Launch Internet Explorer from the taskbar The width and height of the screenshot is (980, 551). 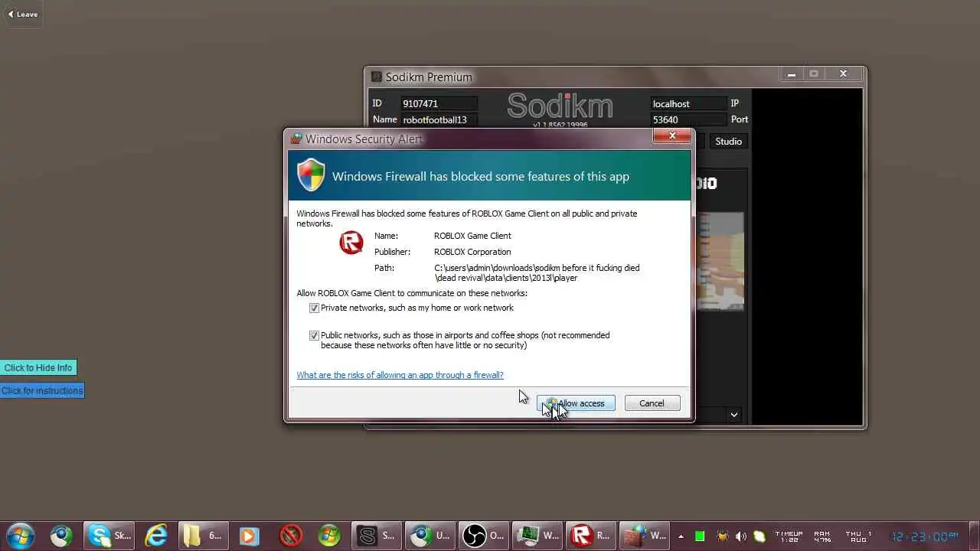(156, 536)
